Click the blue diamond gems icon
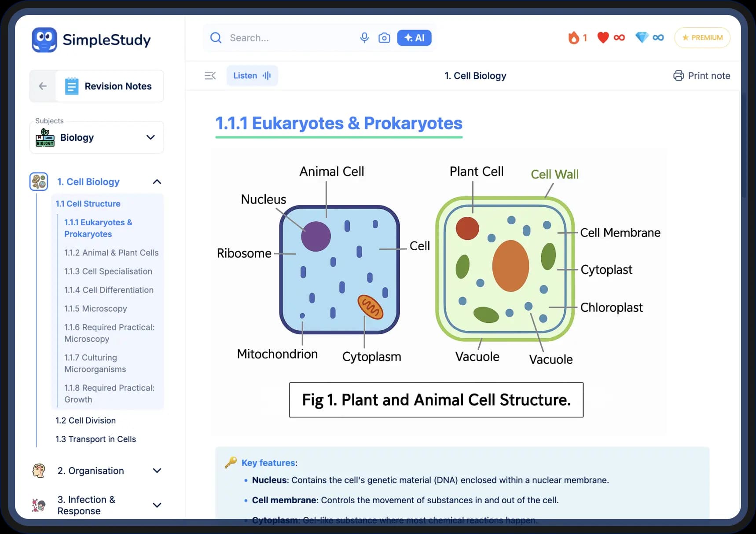This screenshot has height=534, width=756. (x=642, y=38)
